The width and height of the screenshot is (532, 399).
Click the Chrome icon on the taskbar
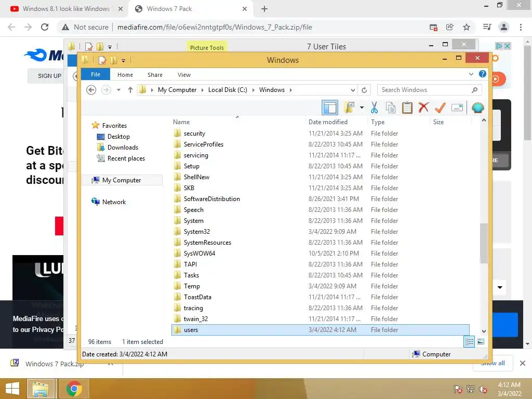pyautogui.click(x=74, y=389)
